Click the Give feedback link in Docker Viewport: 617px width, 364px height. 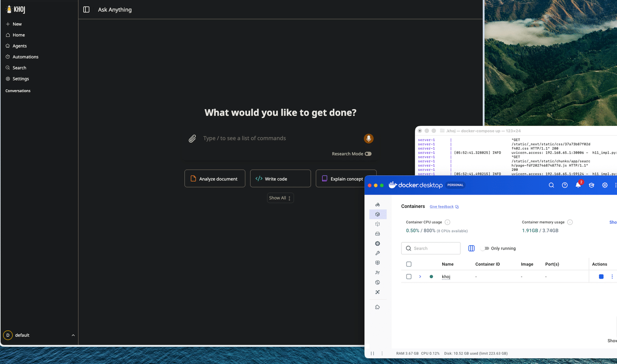click(x=444, y=207)
